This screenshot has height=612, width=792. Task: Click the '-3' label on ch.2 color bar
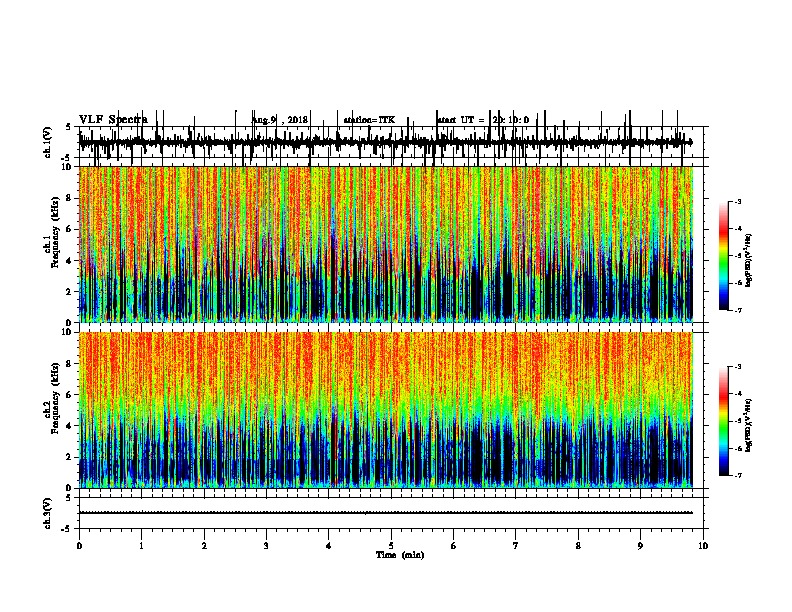pos(738,367)
